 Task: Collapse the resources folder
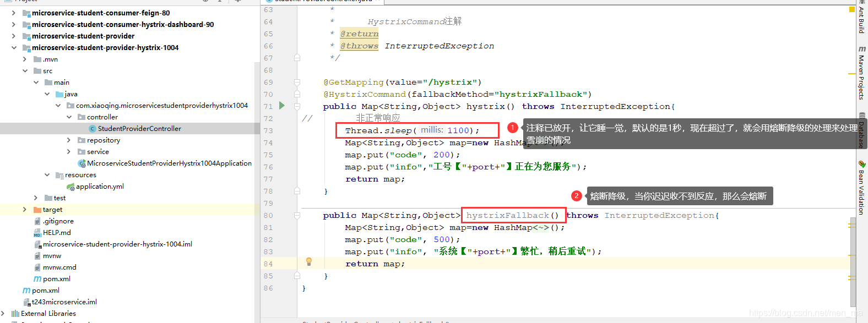47,174
